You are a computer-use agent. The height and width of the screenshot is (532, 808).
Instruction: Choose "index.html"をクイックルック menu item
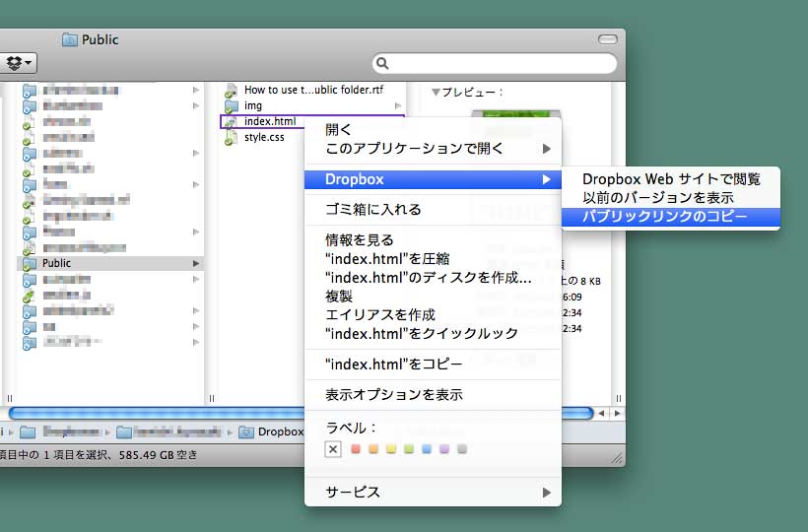coord(433,334)
